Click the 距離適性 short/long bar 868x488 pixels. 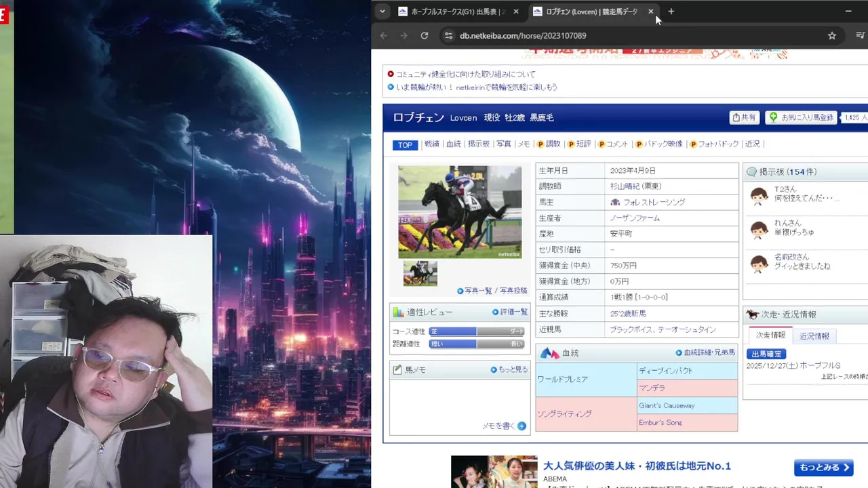tap(477, 344)
